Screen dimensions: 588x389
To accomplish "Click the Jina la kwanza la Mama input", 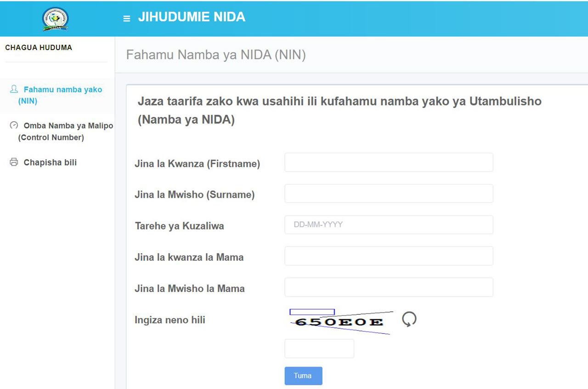I will [x=389, y=256].
